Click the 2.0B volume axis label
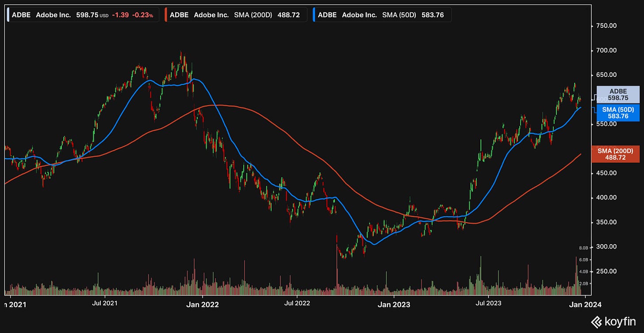Image resolution: width=644 pixels, height=333 pixels. [x=583, y=283]
